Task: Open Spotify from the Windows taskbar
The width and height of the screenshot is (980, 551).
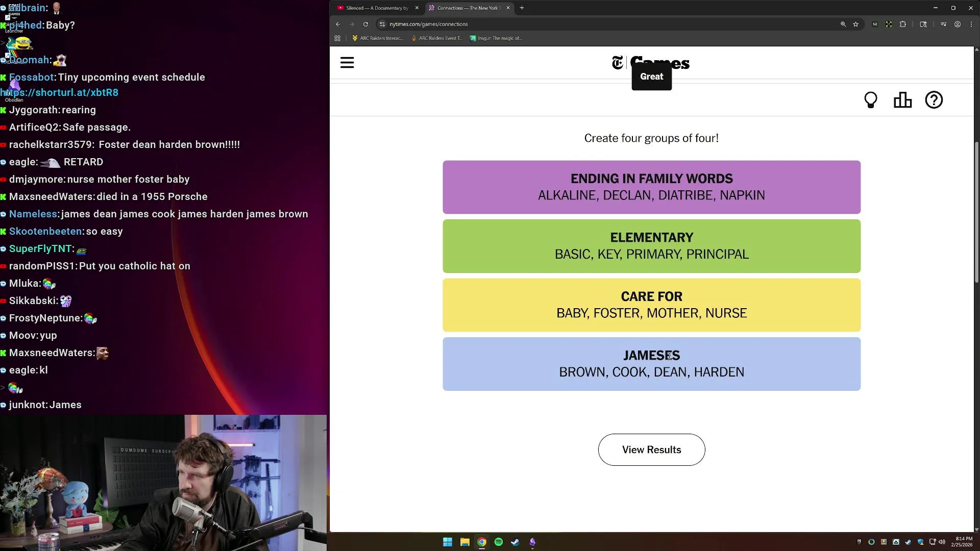Action: click(499, 542)
